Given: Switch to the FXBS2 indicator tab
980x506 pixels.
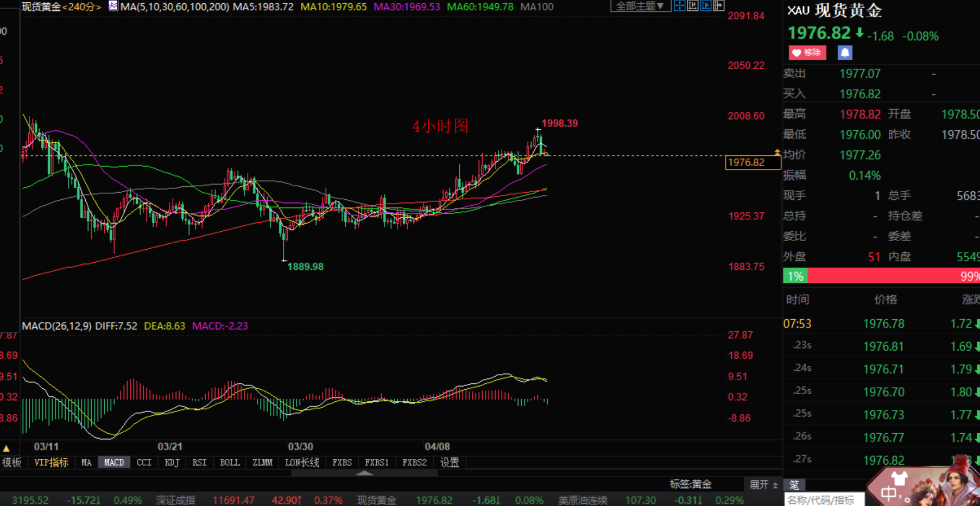Looking at the screenshot, I should click(414, 463).
